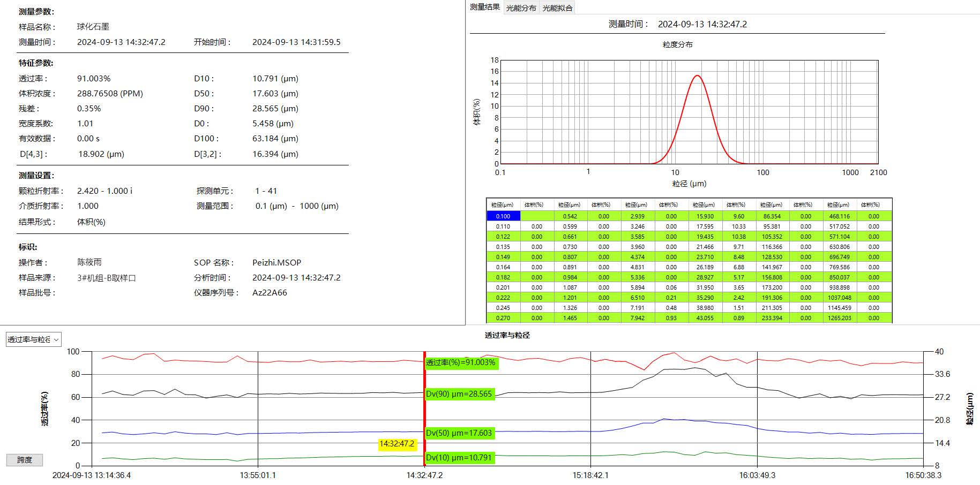Click the Dv(50) μm=17.603 data label
The height and width of the screenshot is (485, 980).
(x=459, y=433)
